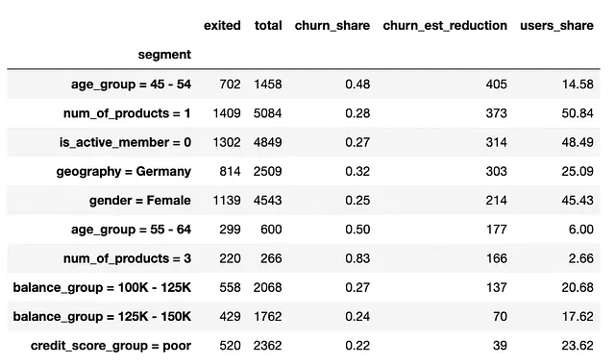This screenshot has height=364, width=615.
Task: Click the 0.83 churn_share cell
Action: [357, 258]
